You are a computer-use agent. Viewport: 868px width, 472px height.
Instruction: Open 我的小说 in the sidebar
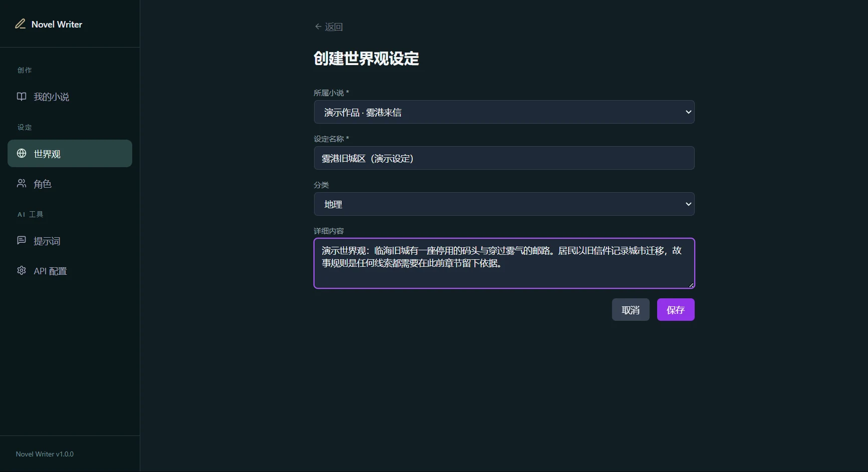click(x=70, y=97)
